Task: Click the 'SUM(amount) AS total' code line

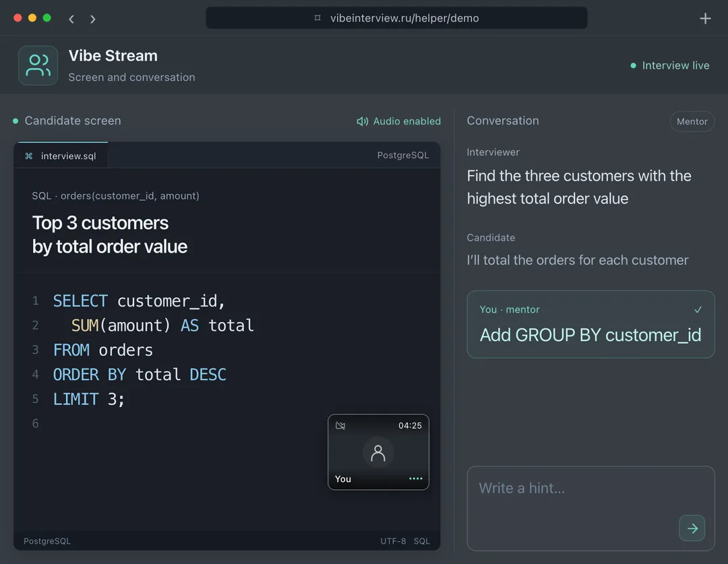Action: click(x=162, y=325)
